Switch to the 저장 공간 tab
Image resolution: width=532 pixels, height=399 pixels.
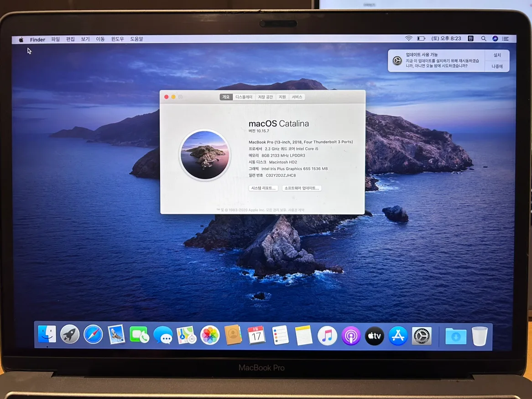(x=265, y=97)
